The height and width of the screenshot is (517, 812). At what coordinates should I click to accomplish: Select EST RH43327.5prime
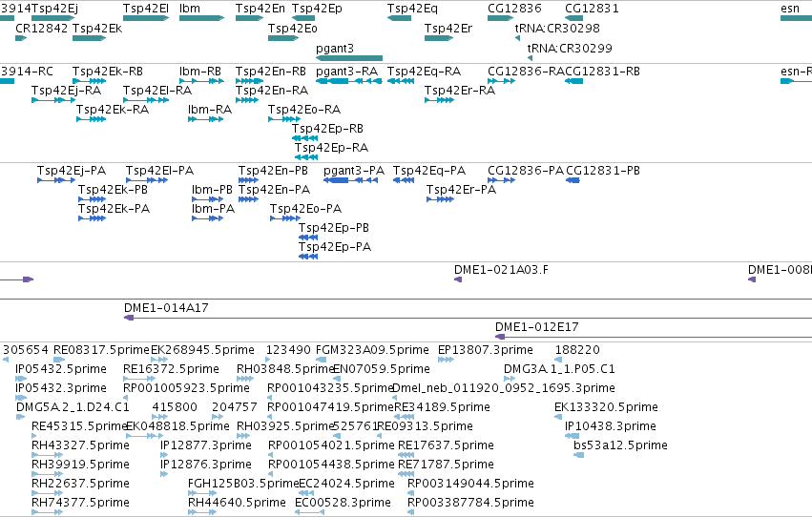click(x=47, y=455)
